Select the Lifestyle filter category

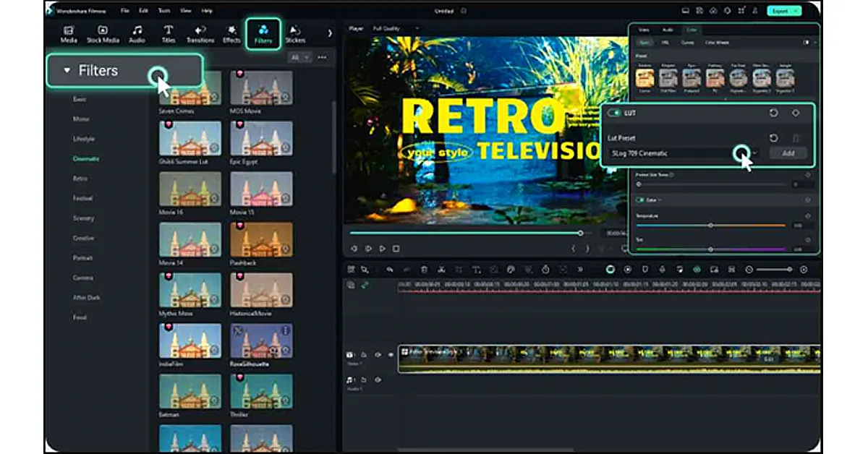click(83, 138)
